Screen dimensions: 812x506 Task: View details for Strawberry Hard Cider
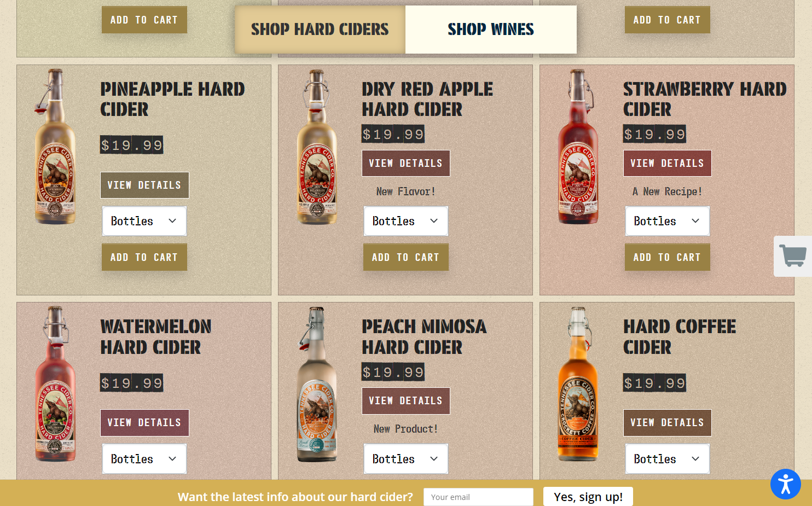coord(668,163)
